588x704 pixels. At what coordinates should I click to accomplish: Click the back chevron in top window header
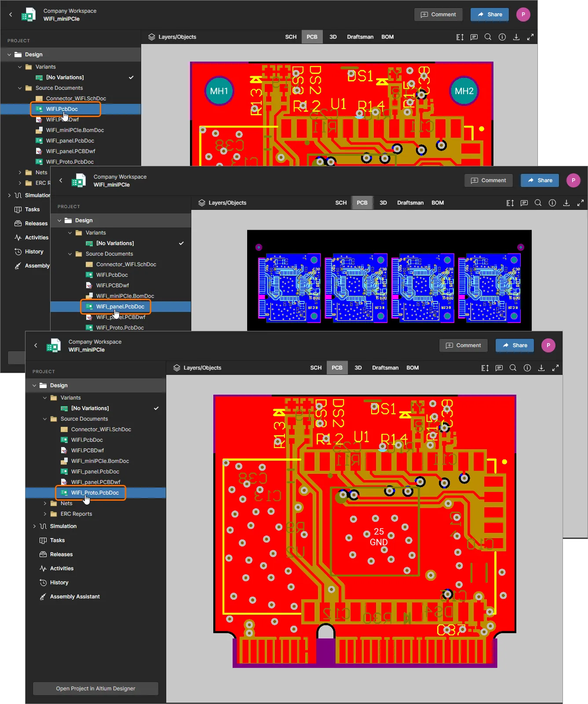11,15
